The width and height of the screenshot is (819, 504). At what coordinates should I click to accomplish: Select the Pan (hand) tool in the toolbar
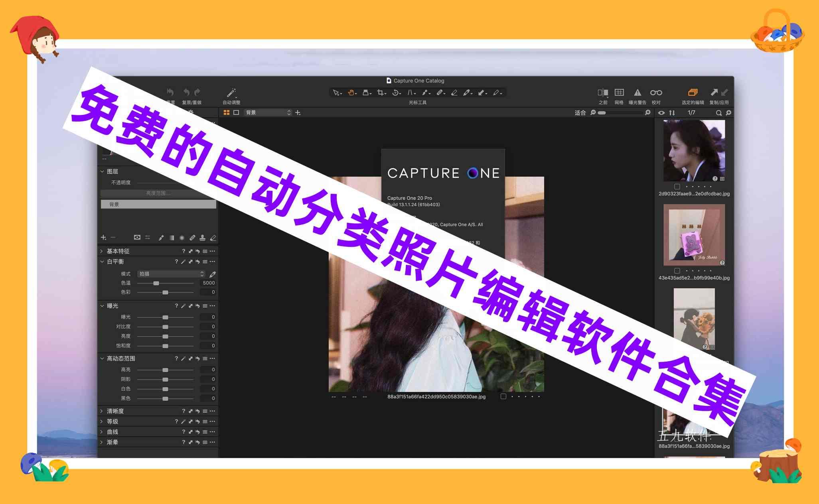[351, 93]
